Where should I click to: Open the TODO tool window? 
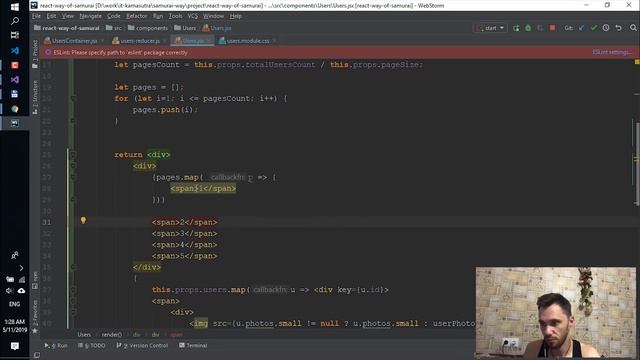coord(92,345)
